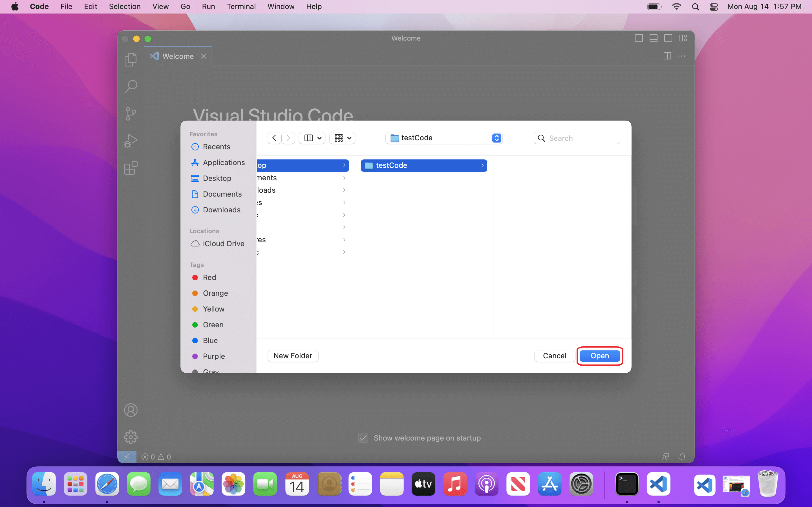Open the Source Control icon
812x507 pixels.
point(131,114)
